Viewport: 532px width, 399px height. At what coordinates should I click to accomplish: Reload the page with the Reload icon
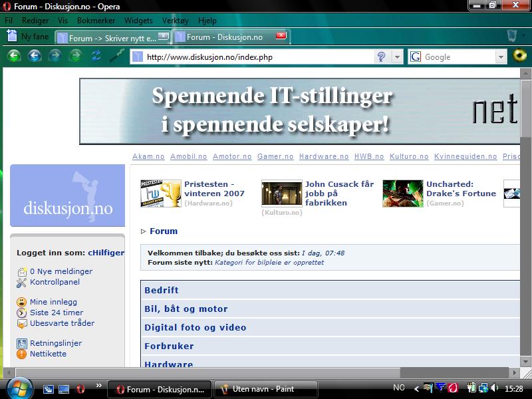click(x=96, y=55)
